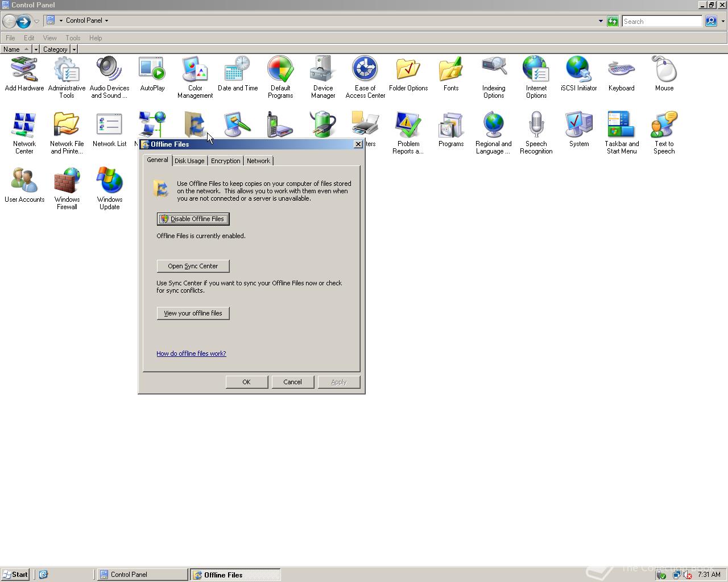Image resolution: width=728 pixels, height=582 pixels.
Task: Sort by Name column header
Action: [16, 49]
